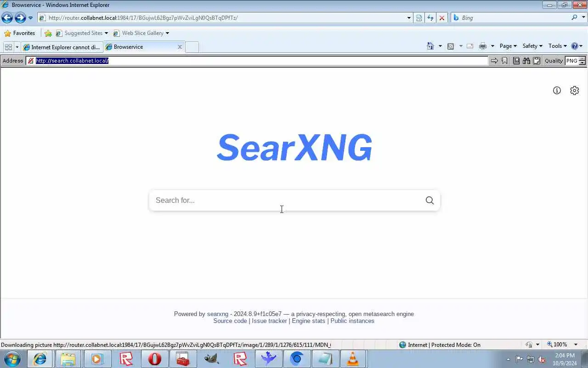Decrease Quality with the down stepper arrow

pos(582,63)
